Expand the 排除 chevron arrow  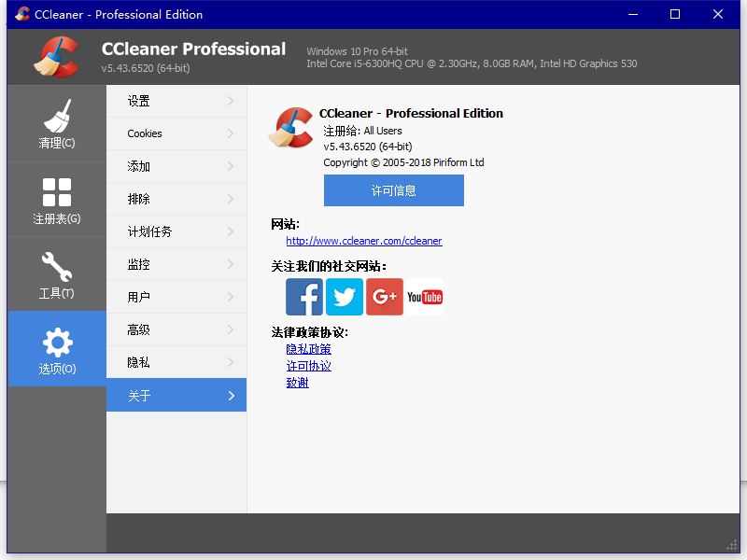point(231,199)
